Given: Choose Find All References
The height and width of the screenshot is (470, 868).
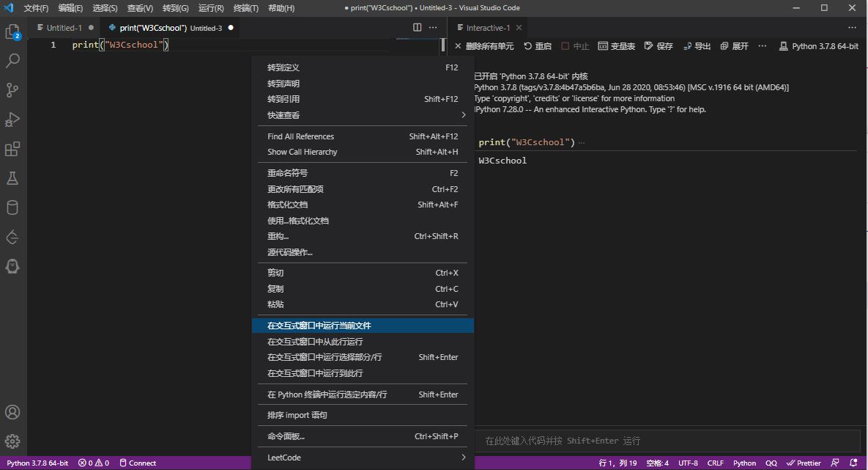Looking at the screenshot, I should (363, 136).
